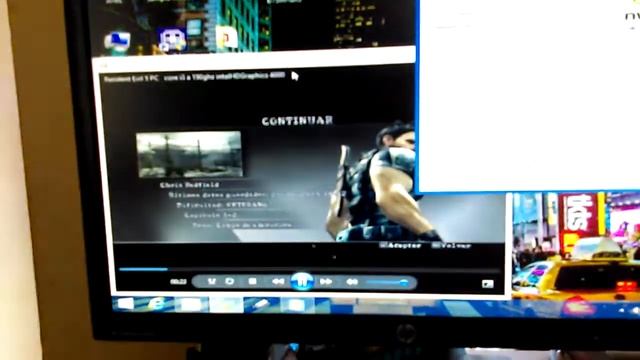
Task: Toggle shuffle mode in media player
Action: coord(211,281)
